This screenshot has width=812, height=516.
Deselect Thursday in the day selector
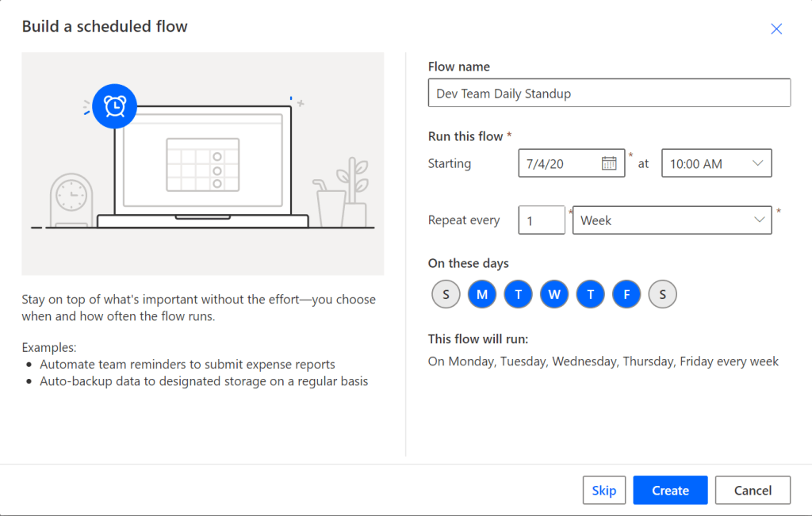pos(590,295)
